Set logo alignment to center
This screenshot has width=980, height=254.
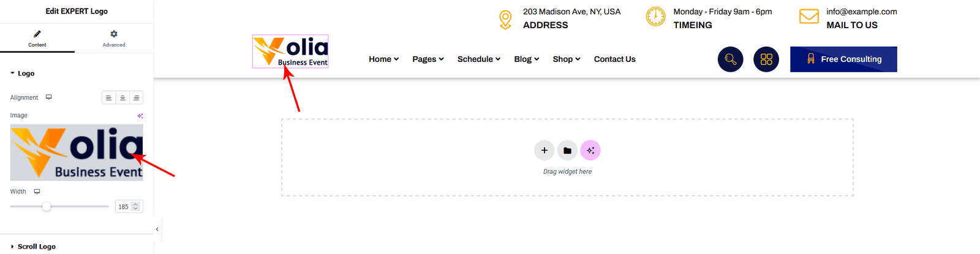coord(123,98)
